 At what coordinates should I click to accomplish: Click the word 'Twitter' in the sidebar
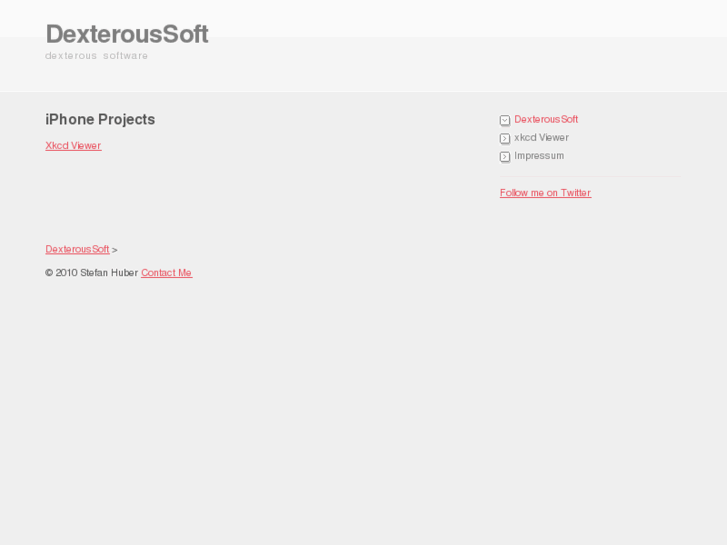576,193
